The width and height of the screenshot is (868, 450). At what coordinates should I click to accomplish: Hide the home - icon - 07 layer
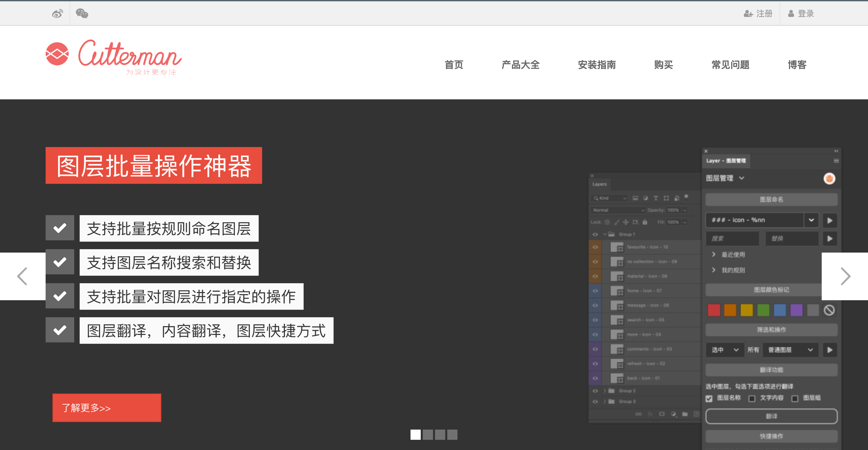pyautogui.click(x=595, y=291)
